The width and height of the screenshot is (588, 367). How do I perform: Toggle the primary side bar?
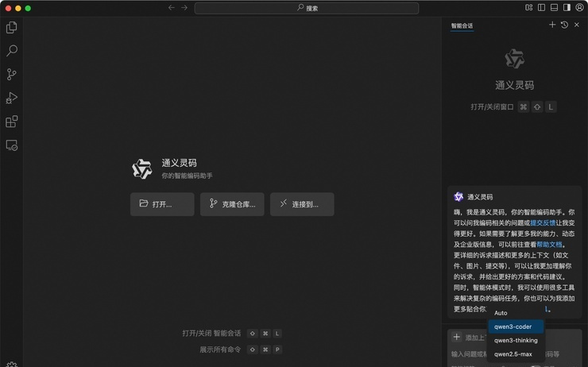click(x=541, y=7)
